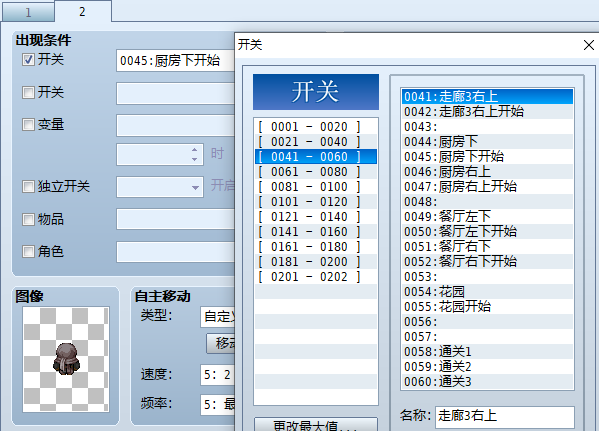Select empty switch 0053
The width and height of the screenshot is (599, 431).
pos(487,277)
